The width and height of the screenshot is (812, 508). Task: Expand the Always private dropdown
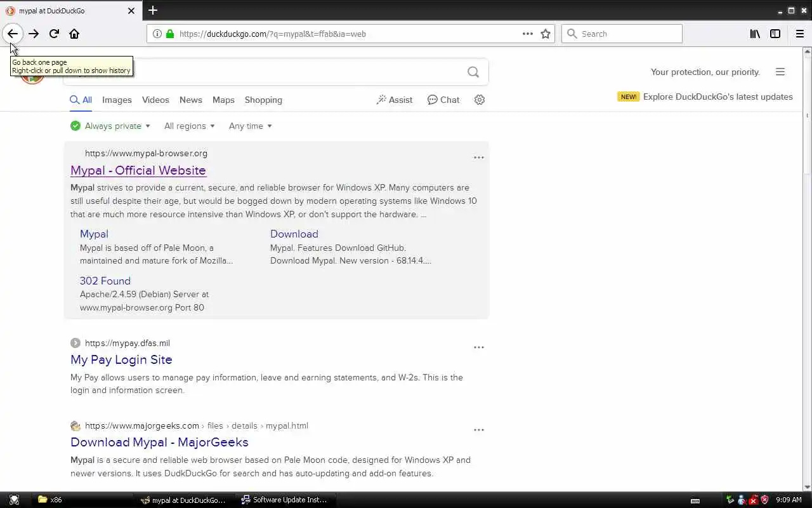110,126
